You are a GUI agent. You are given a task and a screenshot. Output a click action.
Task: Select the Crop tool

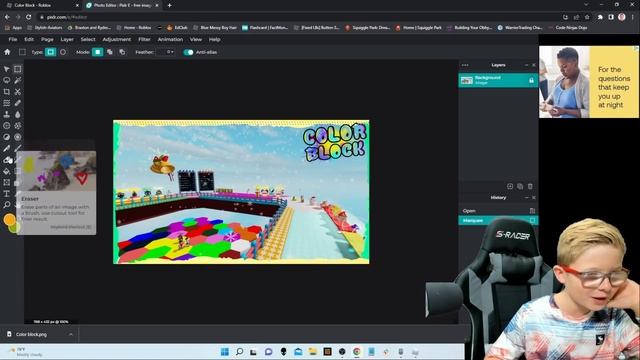coord(7,92)
